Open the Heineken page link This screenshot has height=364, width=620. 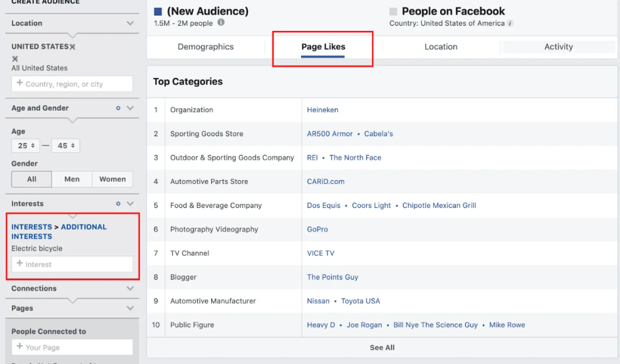point(323,110)
